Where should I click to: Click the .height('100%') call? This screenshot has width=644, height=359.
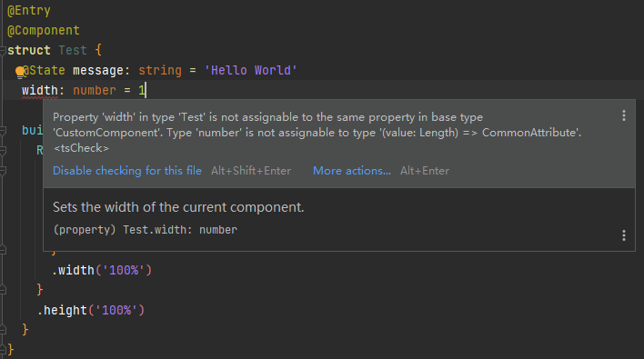[91, 310]
